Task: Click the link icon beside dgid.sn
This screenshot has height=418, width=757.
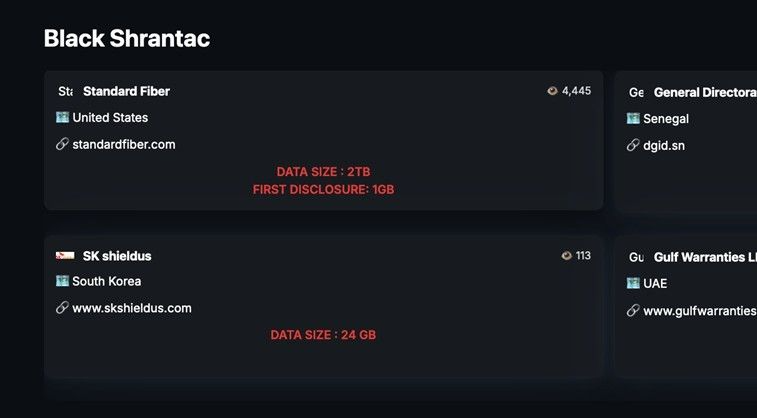Action: click(x=633, y=145)
